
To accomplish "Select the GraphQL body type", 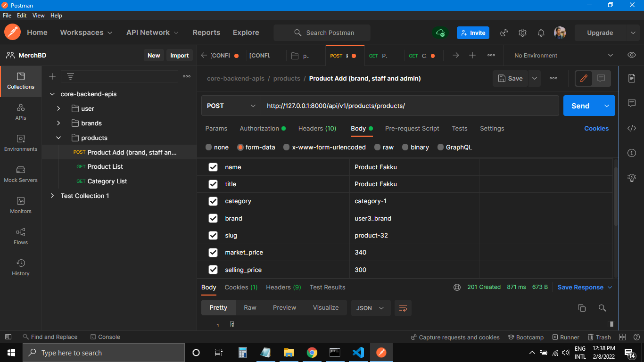I will [454, 147].
